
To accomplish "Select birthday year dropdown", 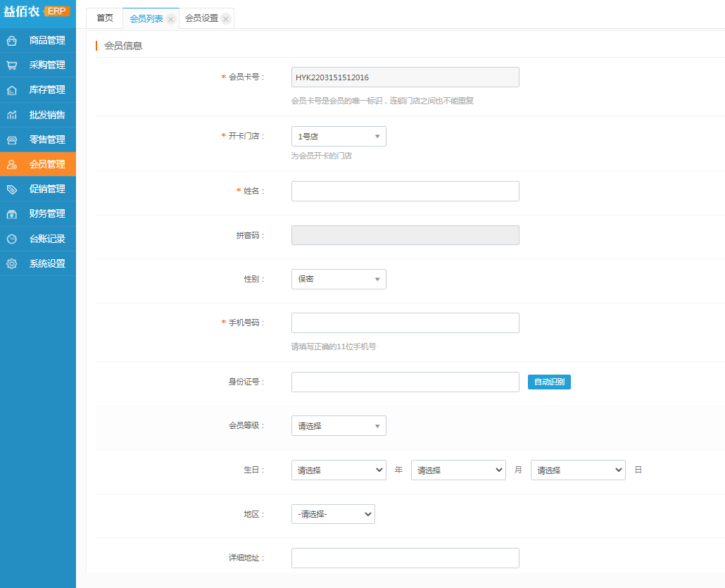I will [x=339, y=470].
